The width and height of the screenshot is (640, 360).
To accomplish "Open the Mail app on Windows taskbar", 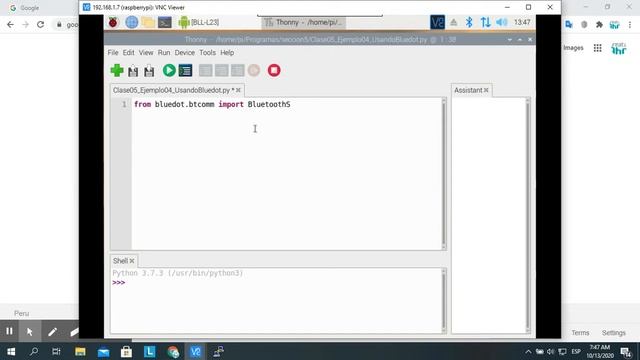I will click(103, 351).
